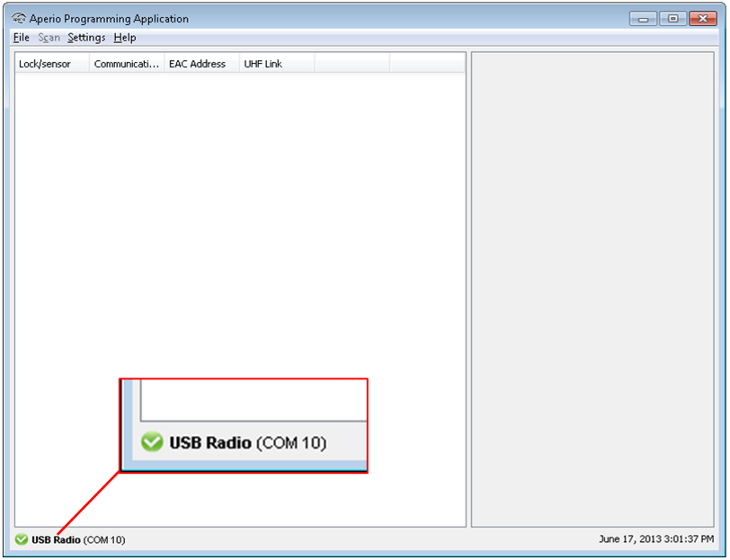Click the EAC Address column header
730x560 pixels.
click(x=201, y=64)
